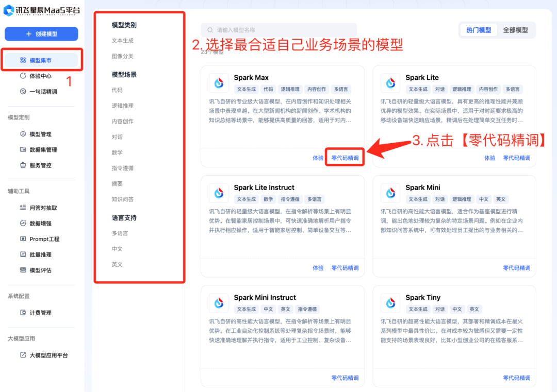Click the 问答对抽取 list icon
Image resolution: width=557 pixels, height=392 pixels.
tap(23, 208)
